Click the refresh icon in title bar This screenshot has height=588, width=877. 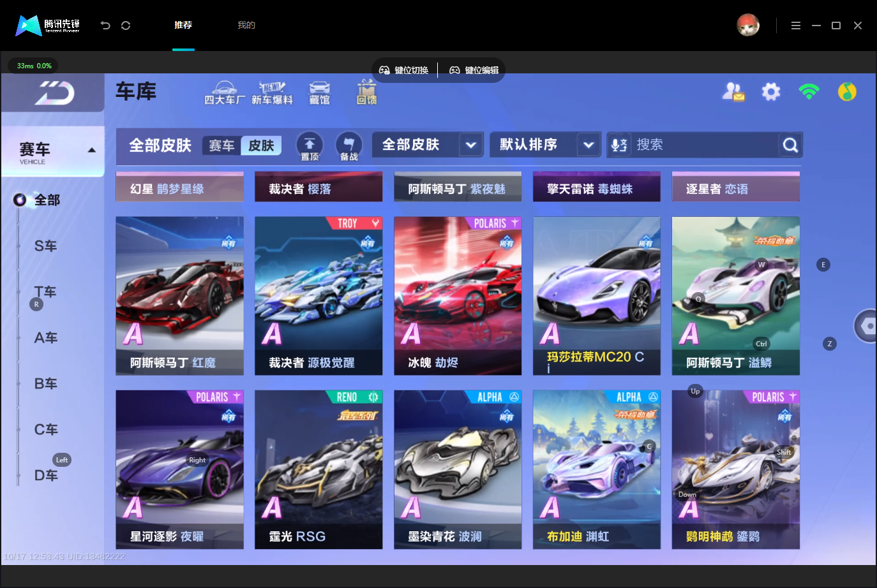[126, 26]
